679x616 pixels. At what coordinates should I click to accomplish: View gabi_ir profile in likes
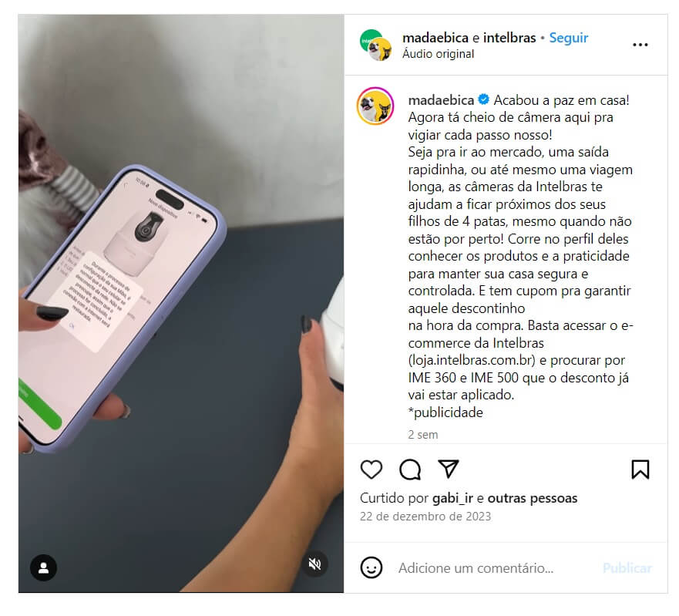pos(452,498)
